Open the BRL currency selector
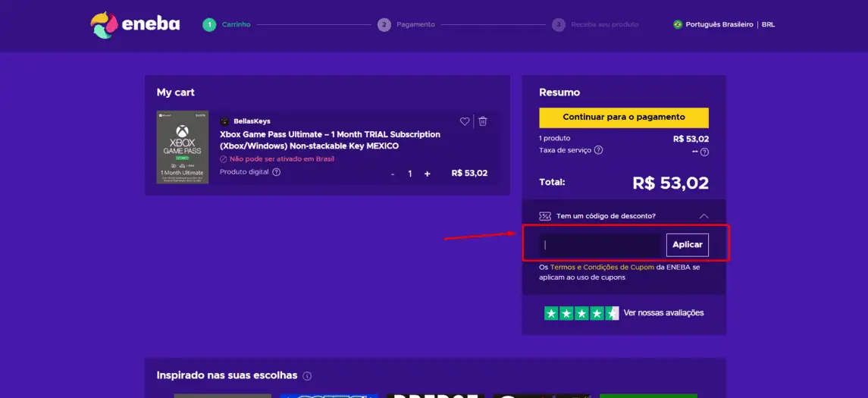The image size is (868, 398). coord(769,25)
